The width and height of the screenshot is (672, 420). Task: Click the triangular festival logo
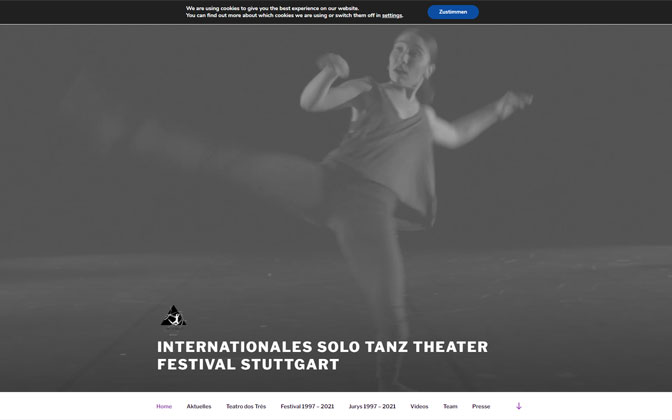pos(174,316)
